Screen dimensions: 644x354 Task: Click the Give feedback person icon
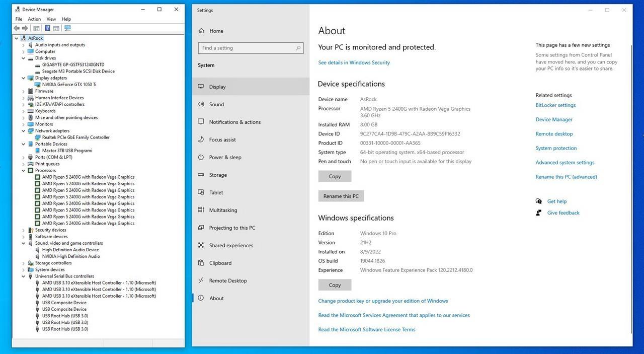(x=539, y=213)
